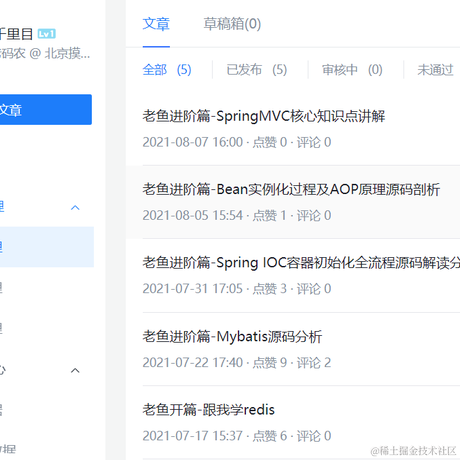
Task: Collapse the upper sidebar section chevron
Action: pos(75,208)
